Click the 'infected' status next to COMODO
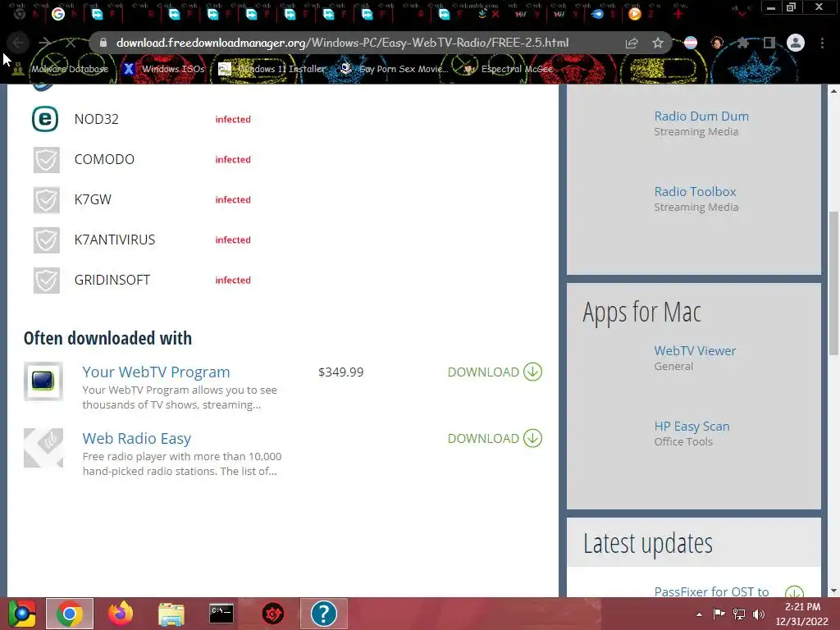 233,160
